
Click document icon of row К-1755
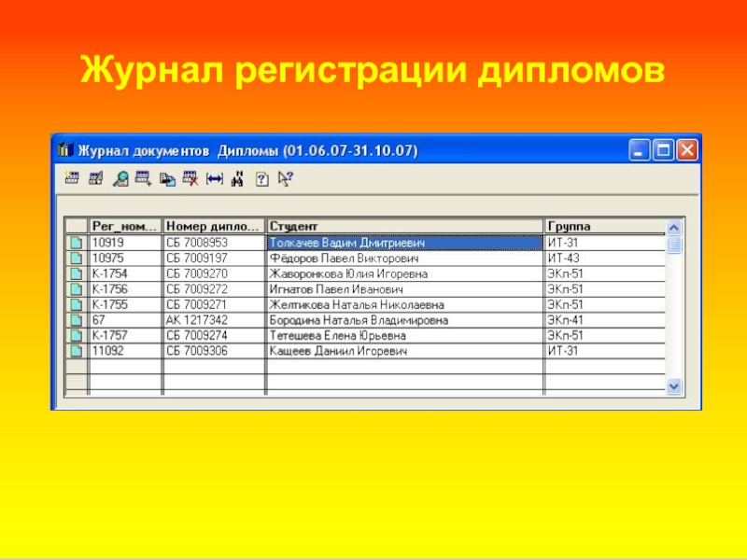[x=76, y=305]
